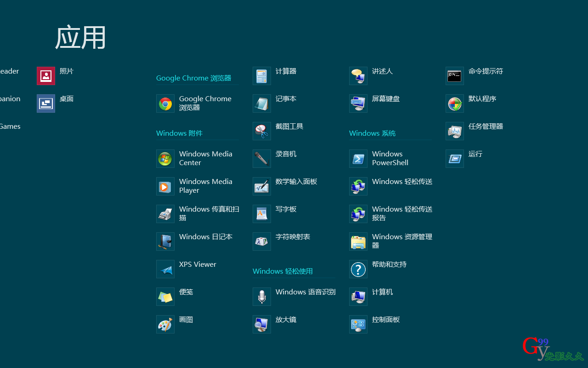
Task: Click the Windows 系统 group heading
Action: click(x=372, y=133)
